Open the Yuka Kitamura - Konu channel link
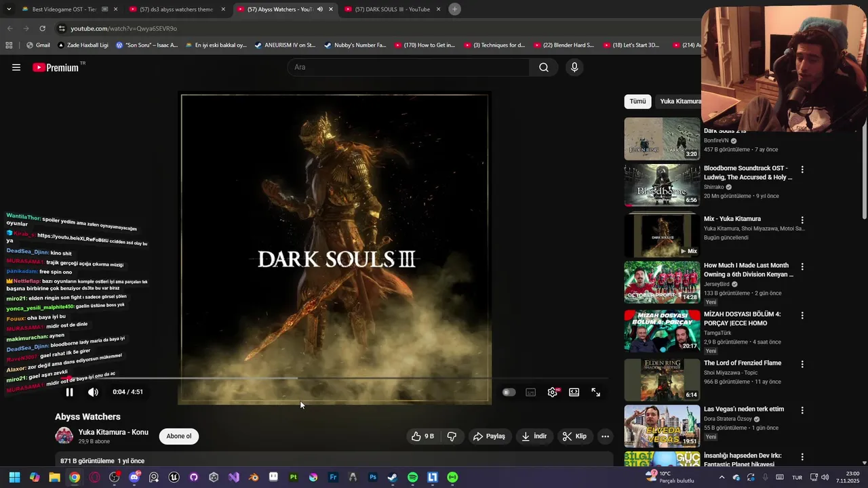Image resolution: width=868 pixels, height=488 pixels. (x=113, y=432)
